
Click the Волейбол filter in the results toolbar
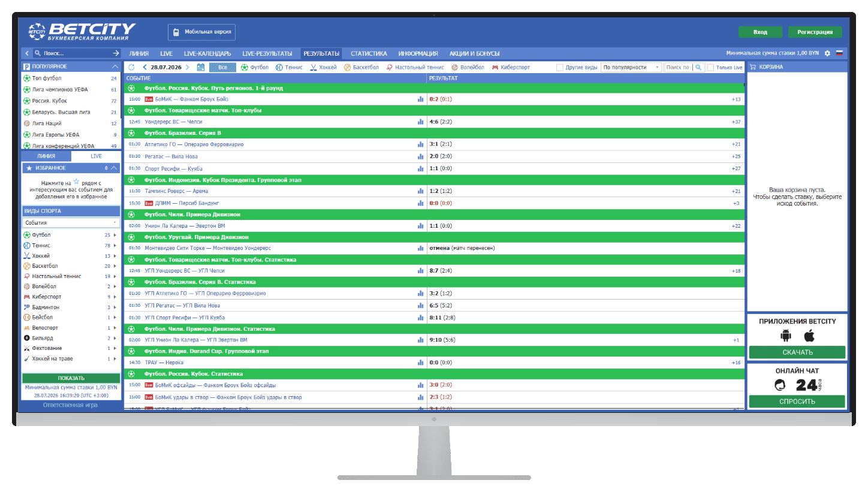pyautogui.click(x=468, y=68)
